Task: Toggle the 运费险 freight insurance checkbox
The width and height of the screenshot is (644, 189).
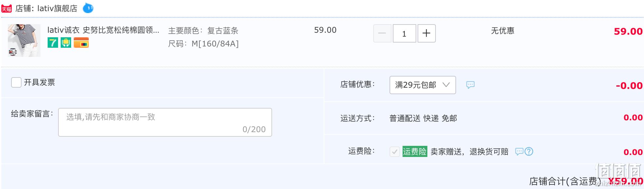Action: click(x=395, y=152)
